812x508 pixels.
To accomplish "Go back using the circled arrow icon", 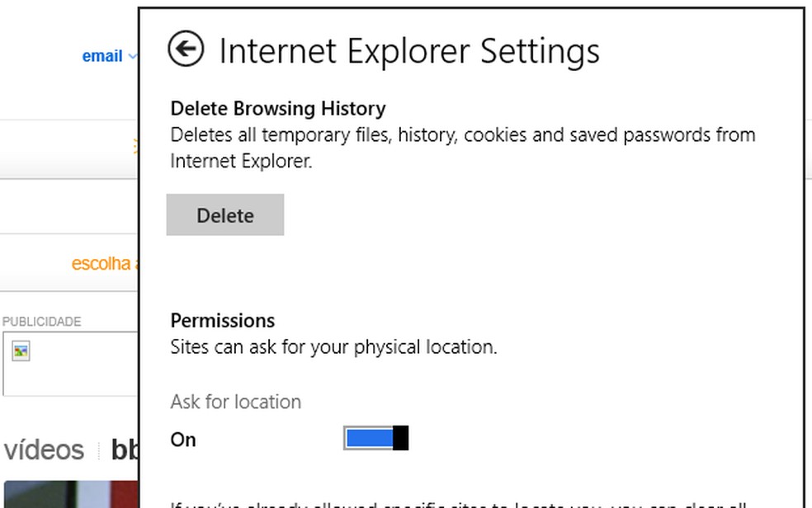I will tap(186, 49).
